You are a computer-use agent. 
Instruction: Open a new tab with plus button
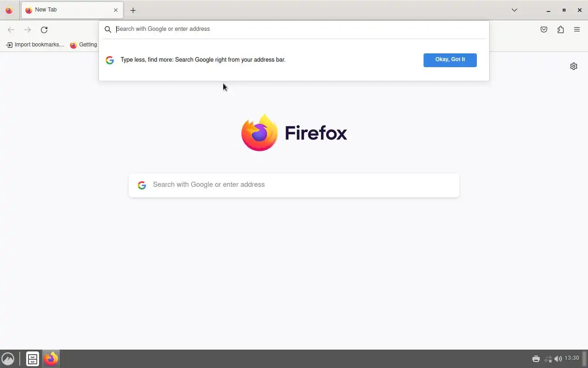point(133,10)
